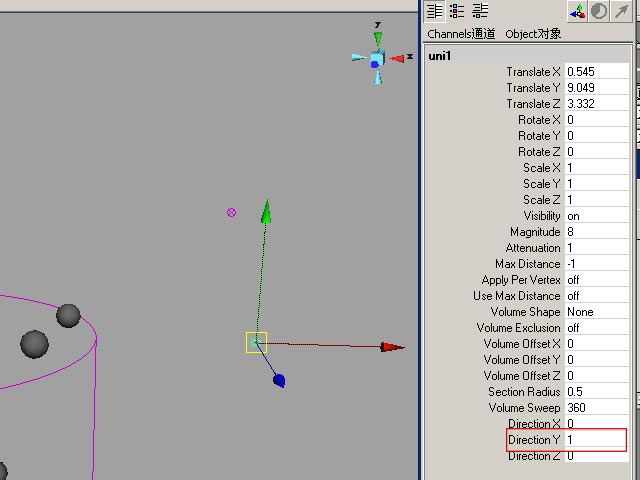Select the blue Z-axis manipulator handle
The height and width of the screenshot is (480, 640).
pyautogui.click(x=279, y=380)
